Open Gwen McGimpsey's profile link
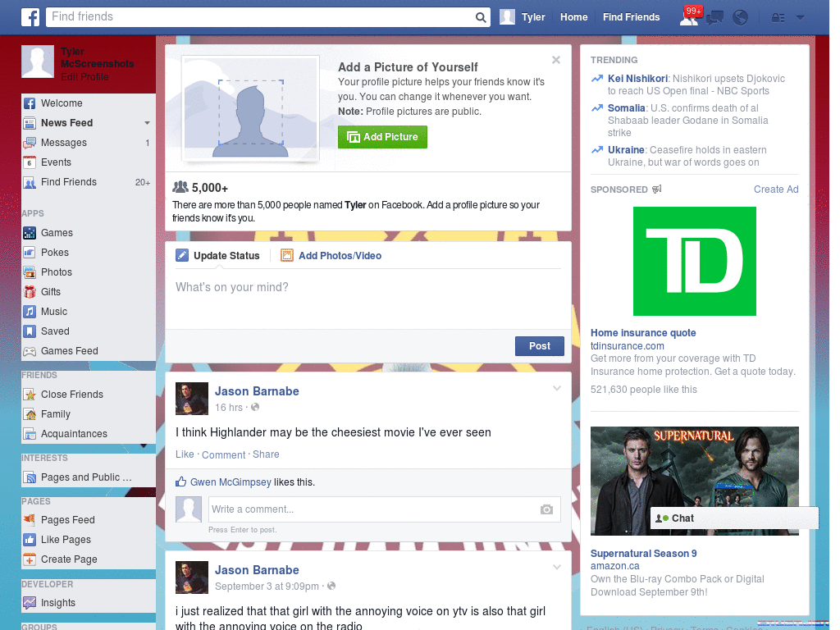This screenshot has height=630, width=840. [x=231, y=482]
